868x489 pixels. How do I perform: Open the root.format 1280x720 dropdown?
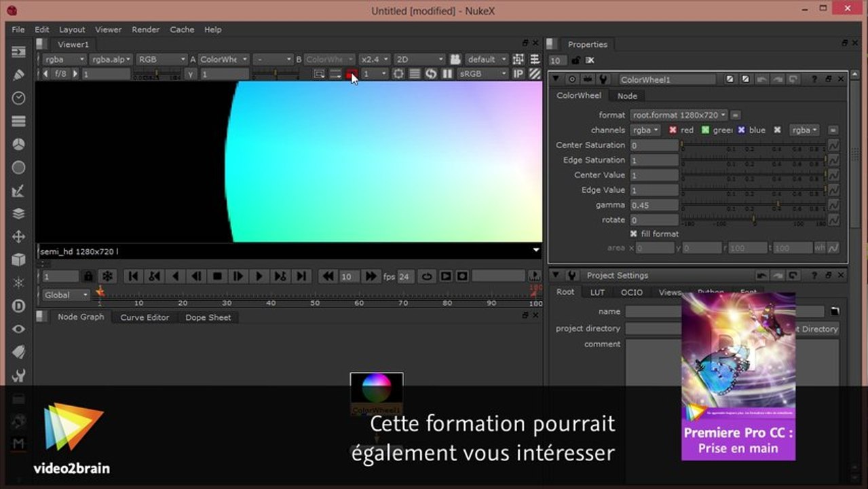click(x=679, y=115)
